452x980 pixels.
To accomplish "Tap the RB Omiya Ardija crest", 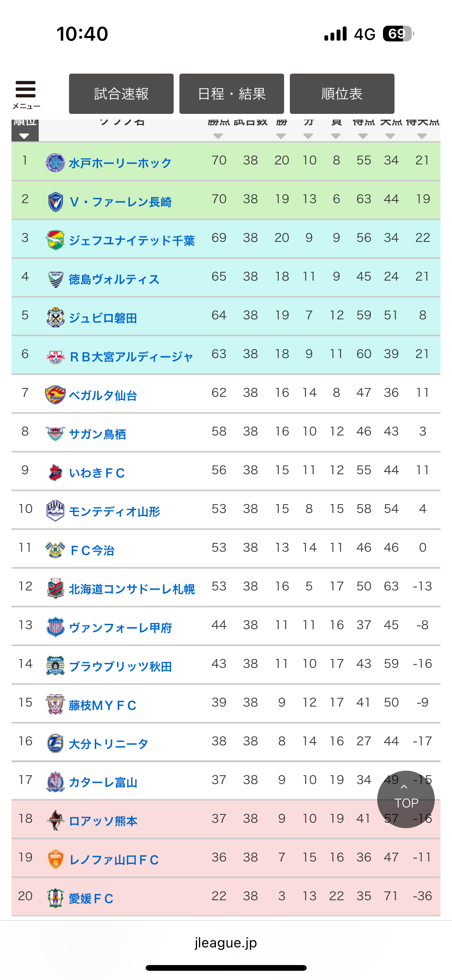I will (55, 357).
